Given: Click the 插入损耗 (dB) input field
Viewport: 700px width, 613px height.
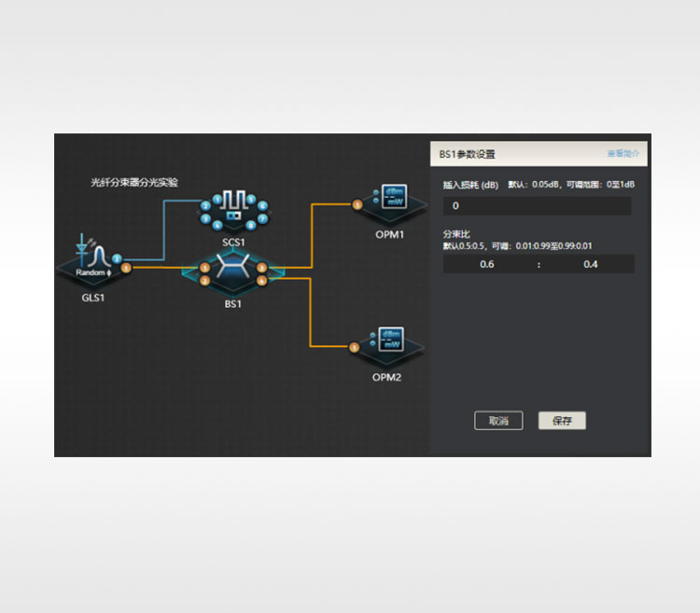Looking at the screenshot, I should (537, 206).
